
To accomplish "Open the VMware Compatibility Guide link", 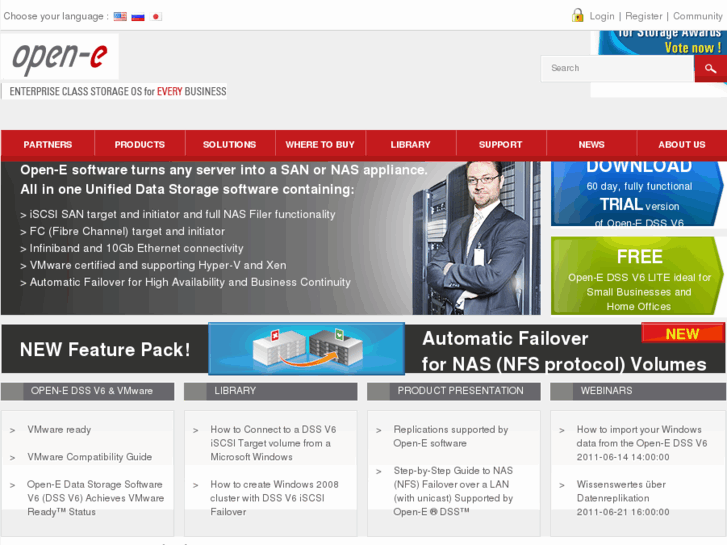I will coord(89,457).
